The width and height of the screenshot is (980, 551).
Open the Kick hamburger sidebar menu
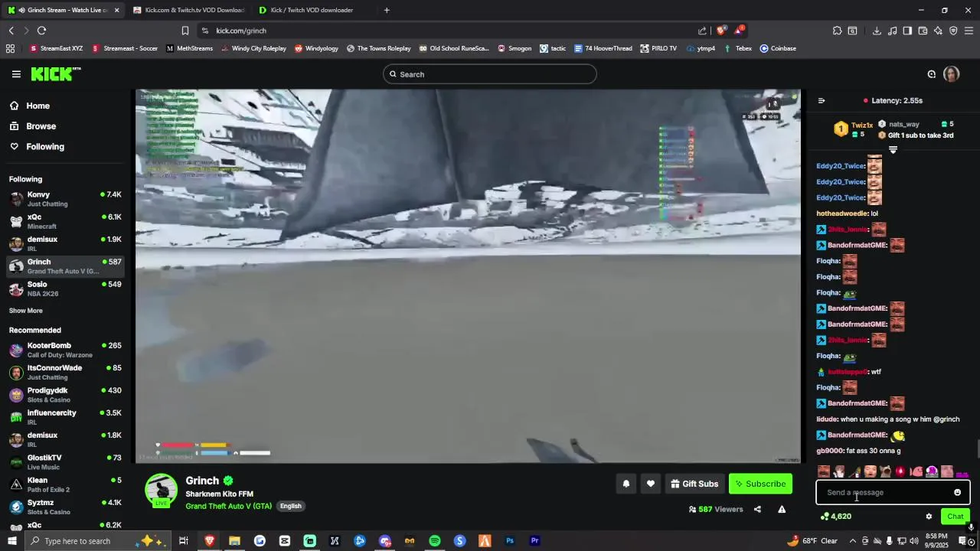(16, 74)
